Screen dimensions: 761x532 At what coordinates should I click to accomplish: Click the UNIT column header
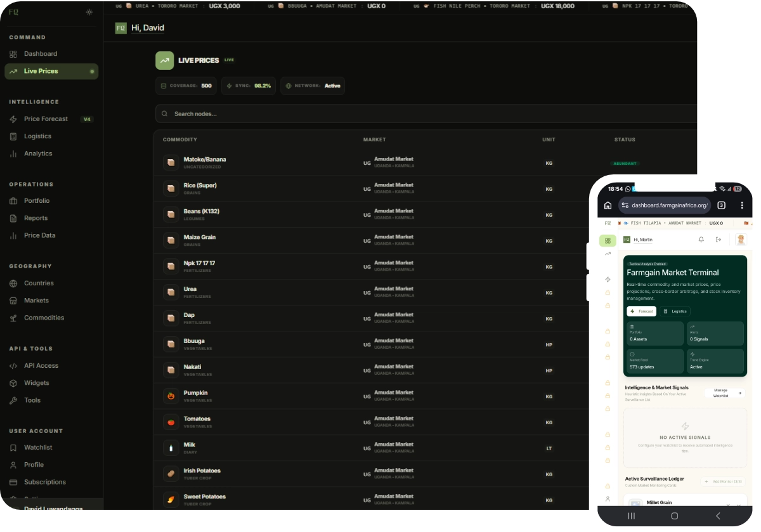point(549,139)
